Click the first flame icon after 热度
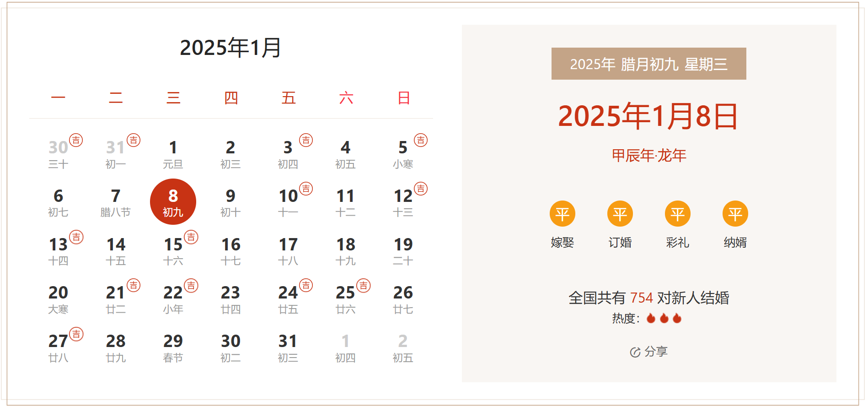Screen dimensions: 868x407 [x=651, y=318]
